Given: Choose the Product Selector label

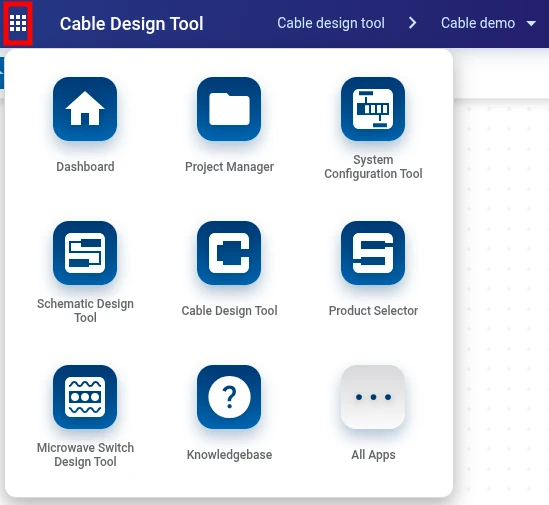Looking at the screenshot, I should (x=373, y=311).
